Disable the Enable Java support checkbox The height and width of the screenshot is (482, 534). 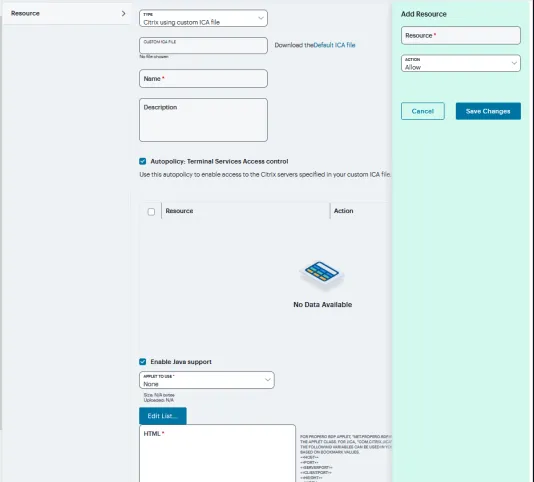(143, 362)
